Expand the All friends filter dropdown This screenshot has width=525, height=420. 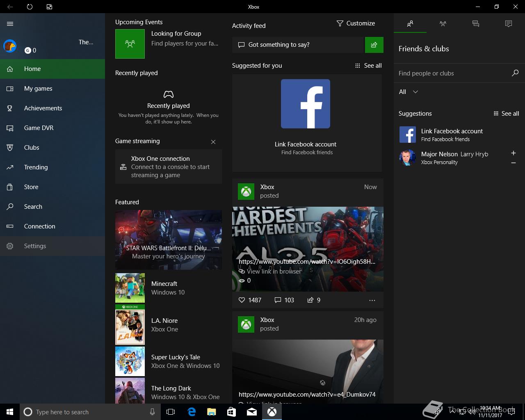(x=409, y=92)
